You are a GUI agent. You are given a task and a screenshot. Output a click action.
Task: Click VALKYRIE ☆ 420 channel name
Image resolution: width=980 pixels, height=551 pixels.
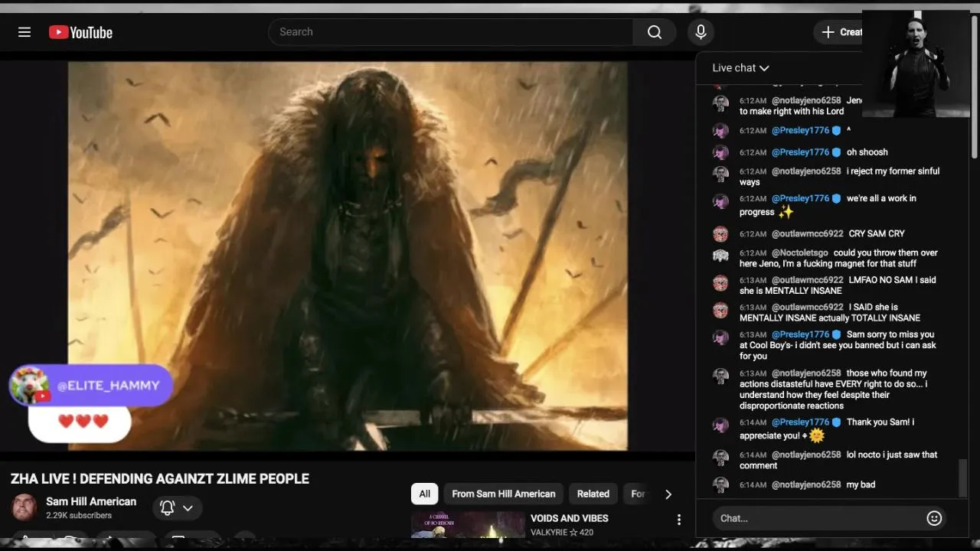click(562, 532)
